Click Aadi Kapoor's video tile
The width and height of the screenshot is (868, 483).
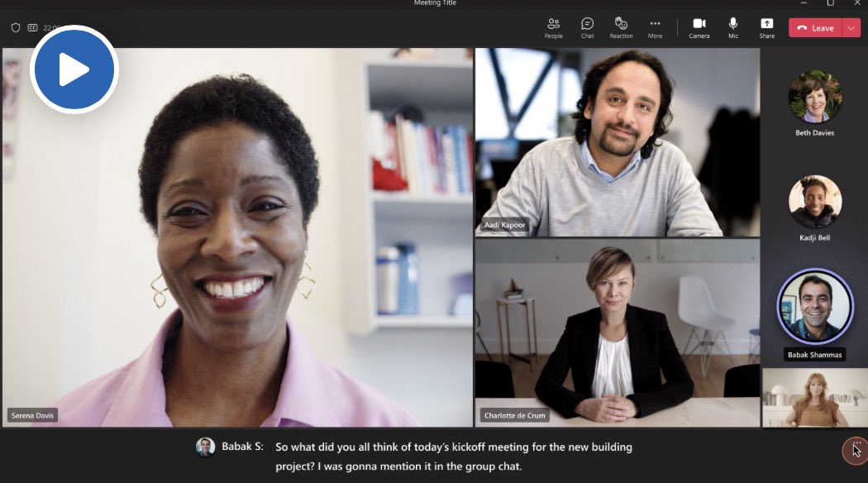pos(618,142)
